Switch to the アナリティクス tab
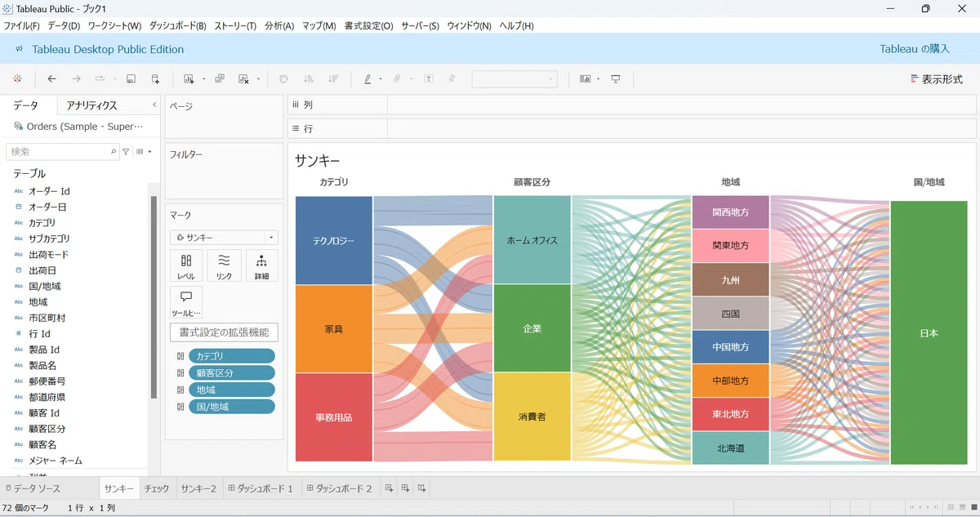The height and width of the screenshot is (517, 980). (91, 105)
